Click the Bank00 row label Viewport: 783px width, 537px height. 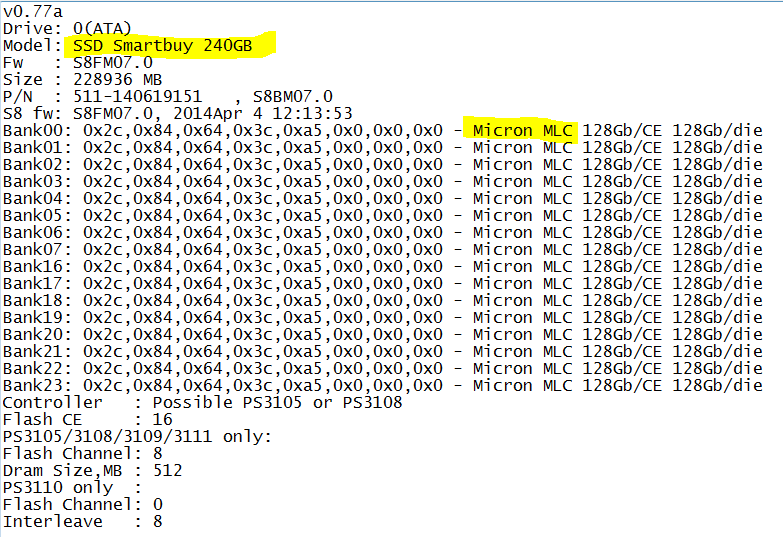click(x=37, y=130)
